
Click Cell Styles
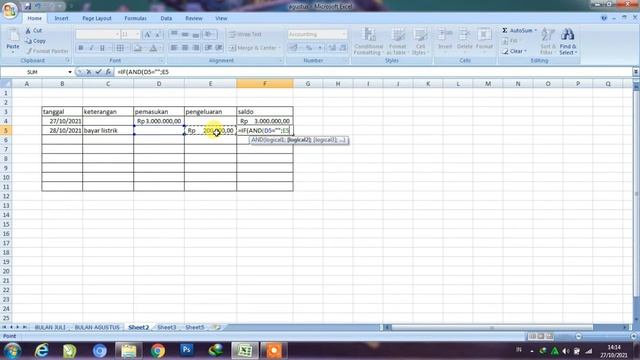pyautogui.click(x=420, y=41)
